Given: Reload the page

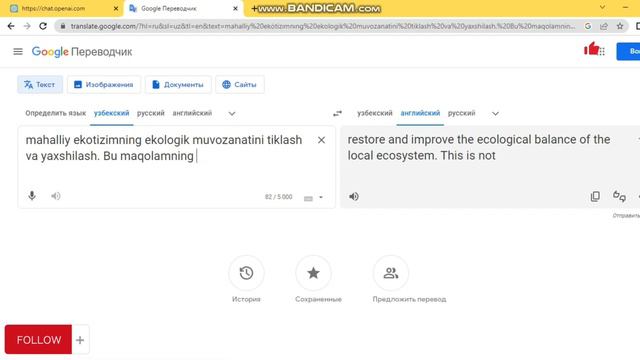Looking at the screenshot, I should pos(43,26).
